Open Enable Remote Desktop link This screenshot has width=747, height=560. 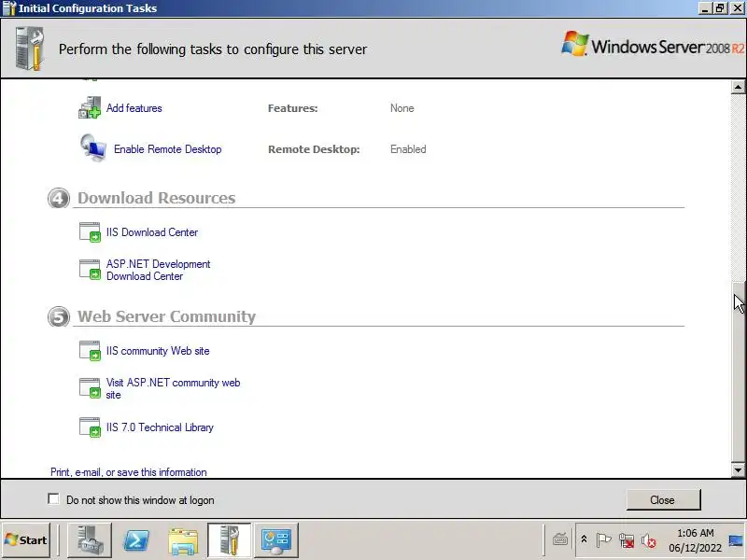168,149
